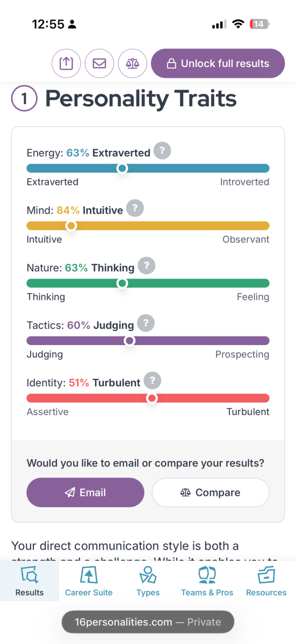
Task: Click the Energy slider handle
Action: [122, 169]
